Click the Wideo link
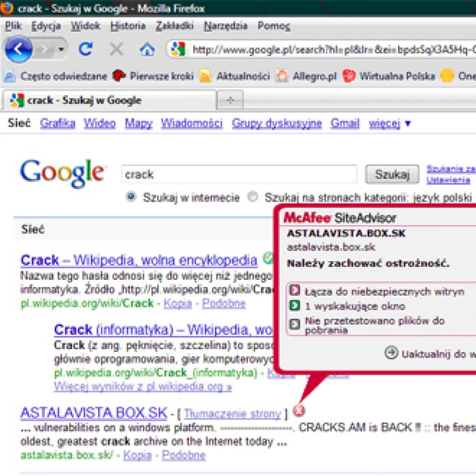This screenshot has width=476, height=476. click(99, 123)
